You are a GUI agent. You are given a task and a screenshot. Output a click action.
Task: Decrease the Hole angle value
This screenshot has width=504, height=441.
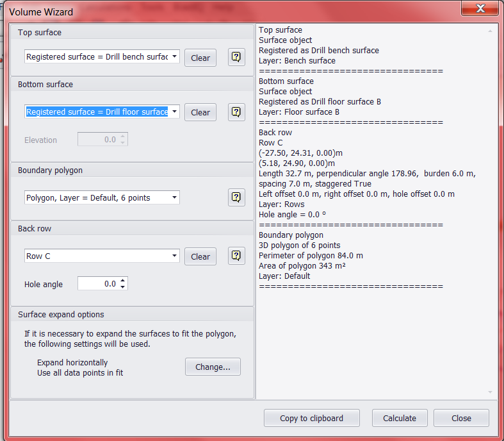tap(123, 287)
